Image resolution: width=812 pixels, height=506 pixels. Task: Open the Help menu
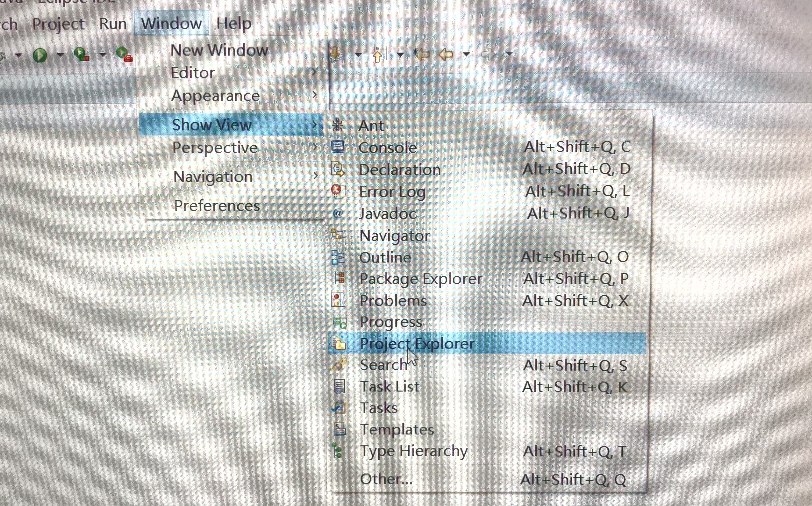(x=234, y=24)
